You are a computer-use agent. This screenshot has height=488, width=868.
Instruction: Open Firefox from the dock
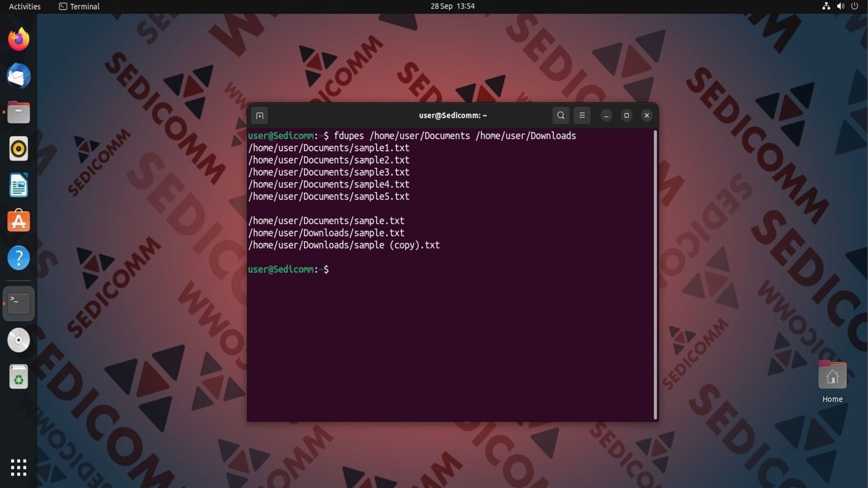[19, 39]
